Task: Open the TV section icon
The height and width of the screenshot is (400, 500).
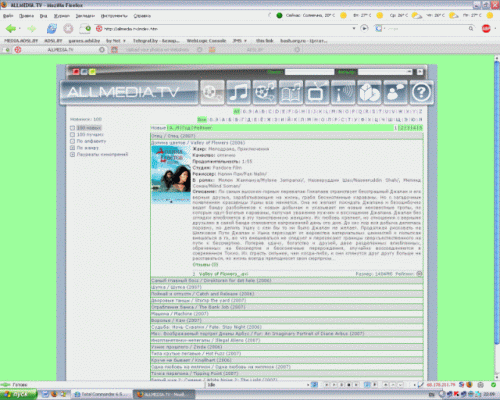Action: [316, 92]
